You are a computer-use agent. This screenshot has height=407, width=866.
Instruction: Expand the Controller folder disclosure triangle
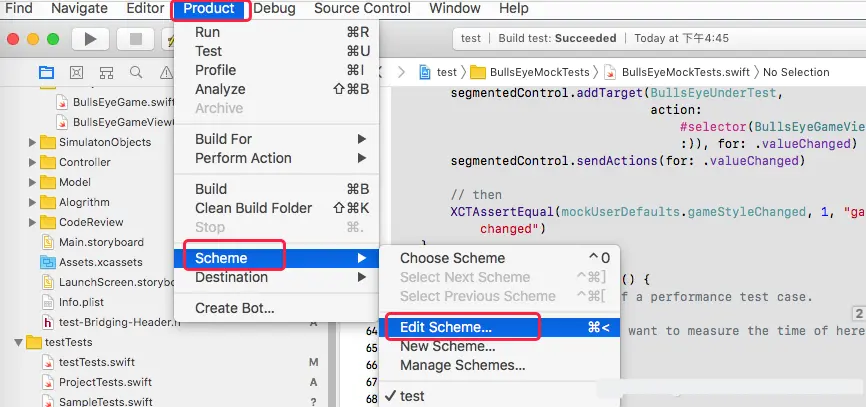pos(33,162)
